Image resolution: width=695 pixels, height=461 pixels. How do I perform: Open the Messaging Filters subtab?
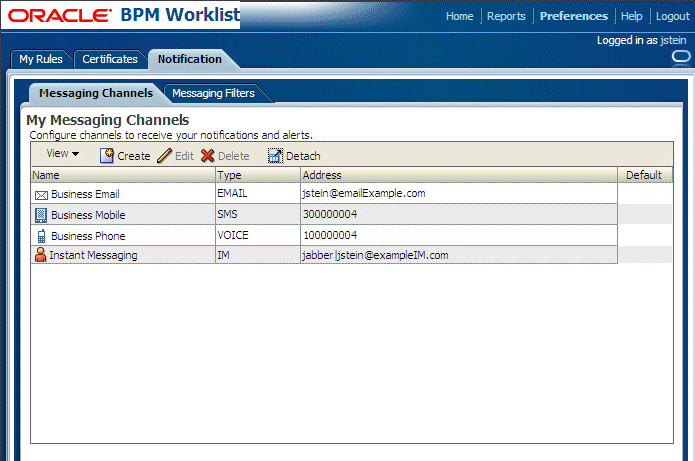tap(213, 93)
